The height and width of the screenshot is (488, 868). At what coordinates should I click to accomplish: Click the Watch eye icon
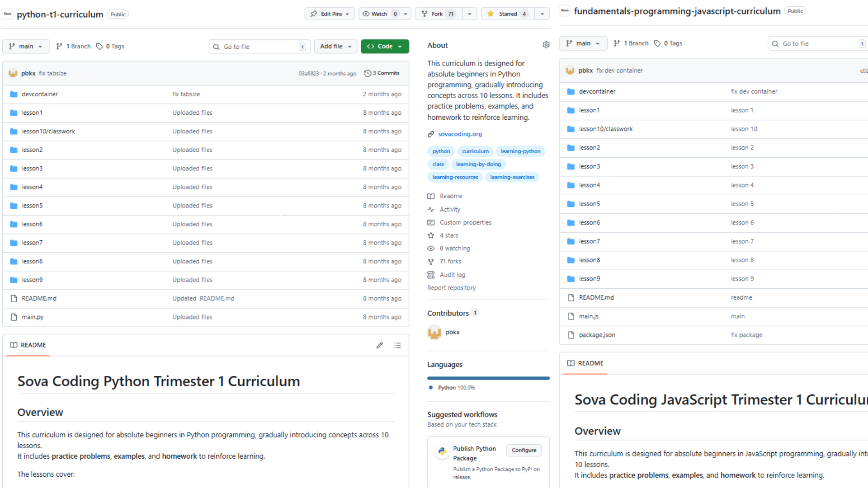366,14
